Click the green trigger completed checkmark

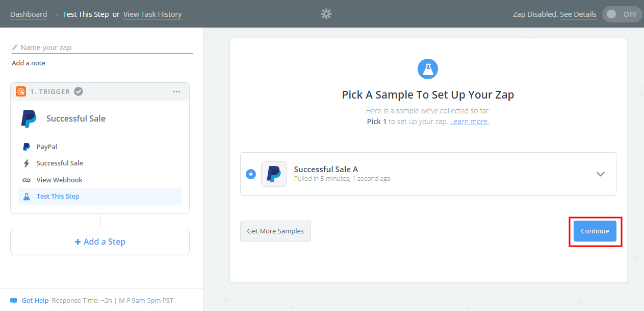click(79, 91)
